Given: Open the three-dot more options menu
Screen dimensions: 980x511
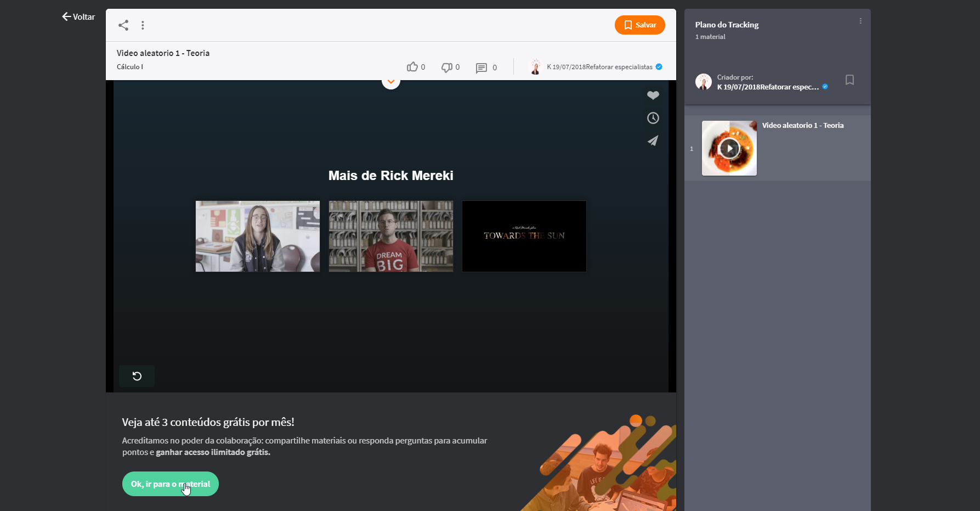Looking at the screenshot, I should tap(143, 25).
